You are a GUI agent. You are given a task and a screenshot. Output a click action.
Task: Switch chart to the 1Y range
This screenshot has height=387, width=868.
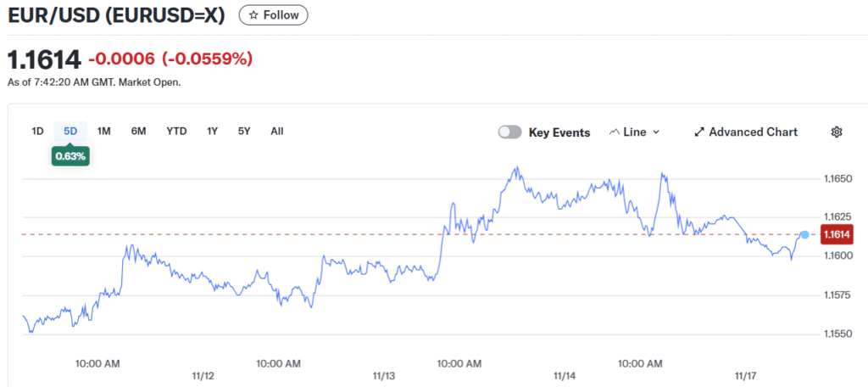coord(213,131)
